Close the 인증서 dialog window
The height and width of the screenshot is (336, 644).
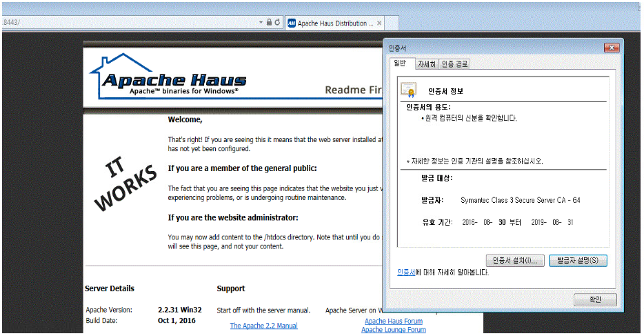612,48
